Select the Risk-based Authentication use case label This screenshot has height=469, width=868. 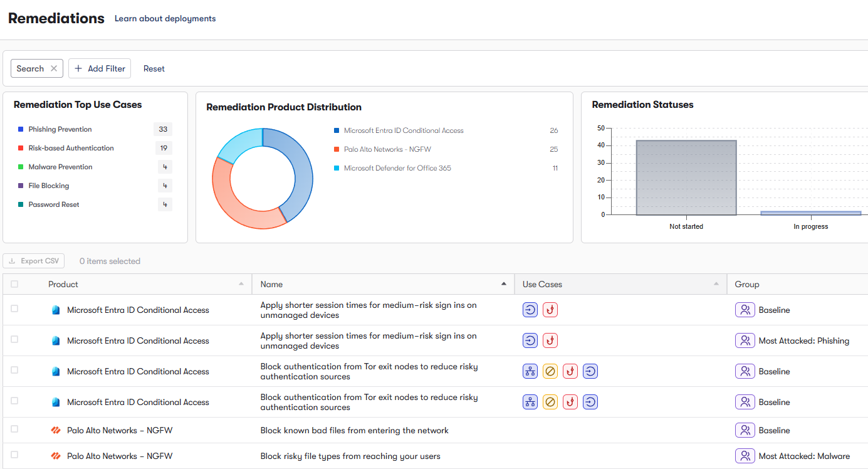point(71,148)
